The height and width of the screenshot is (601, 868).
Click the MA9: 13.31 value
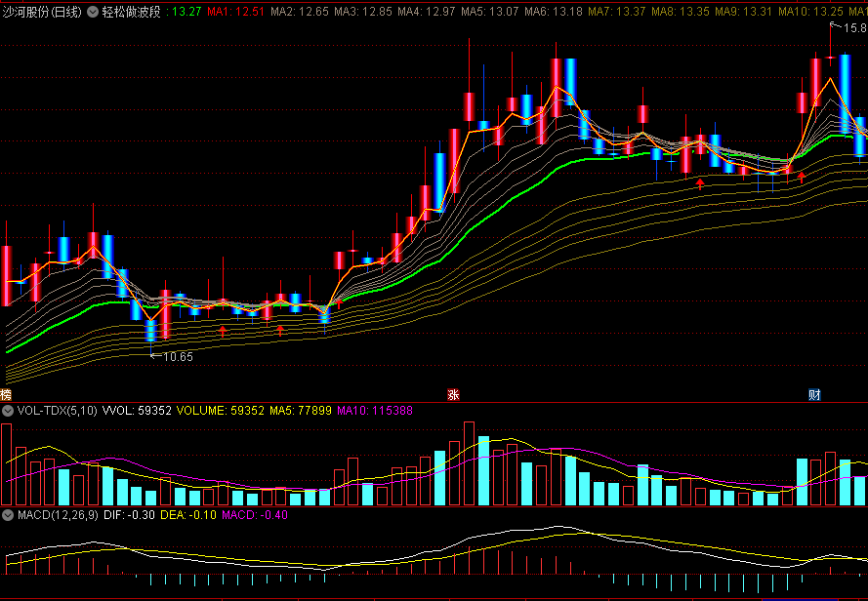click(x=743, y=12)
